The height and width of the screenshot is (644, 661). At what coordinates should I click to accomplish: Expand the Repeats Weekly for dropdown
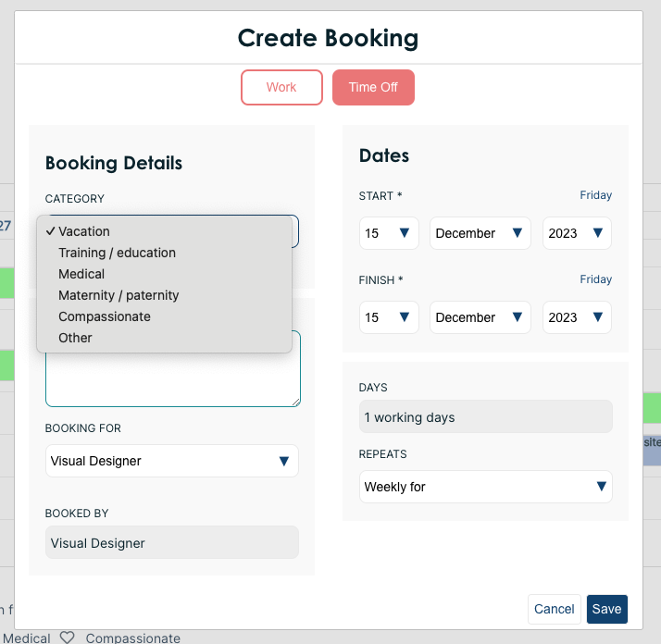486,487
